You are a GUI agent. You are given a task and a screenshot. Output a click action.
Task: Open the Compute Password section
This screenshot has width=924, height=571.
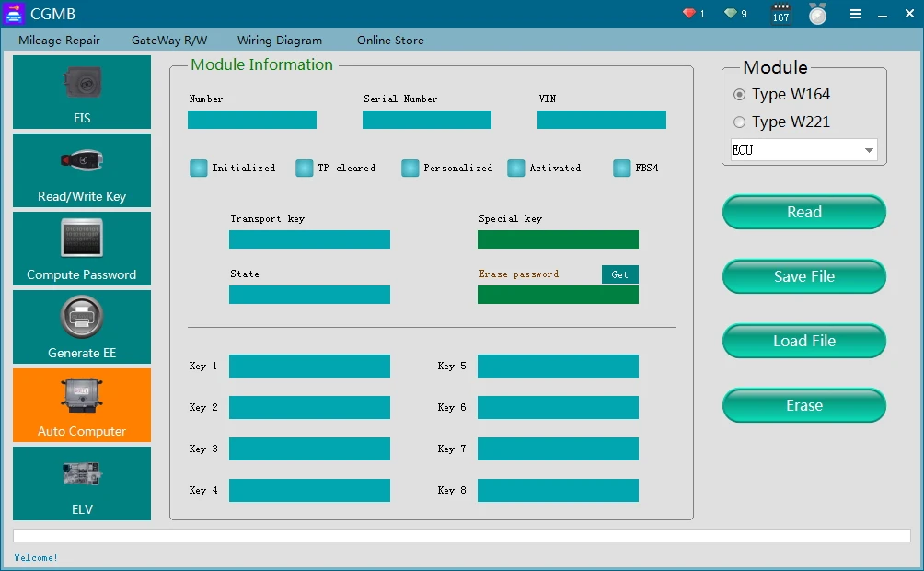(82, 249)
